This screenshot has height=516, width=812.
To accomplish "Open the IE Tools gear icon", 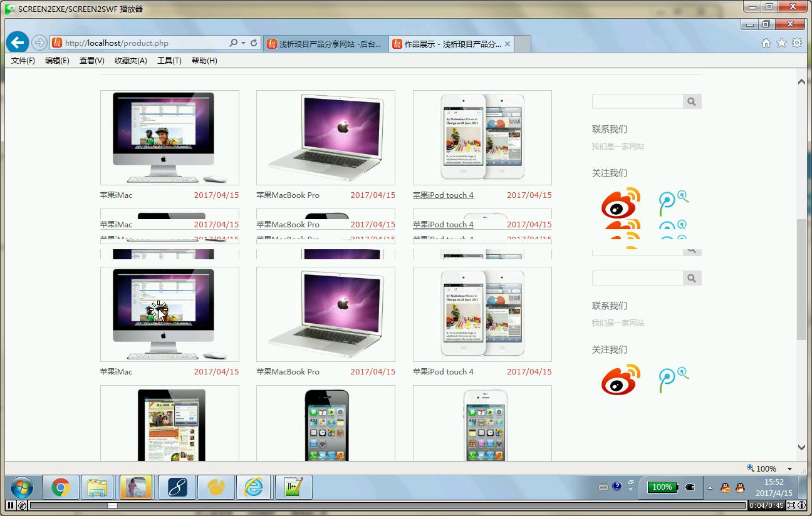I will [797, 43].
